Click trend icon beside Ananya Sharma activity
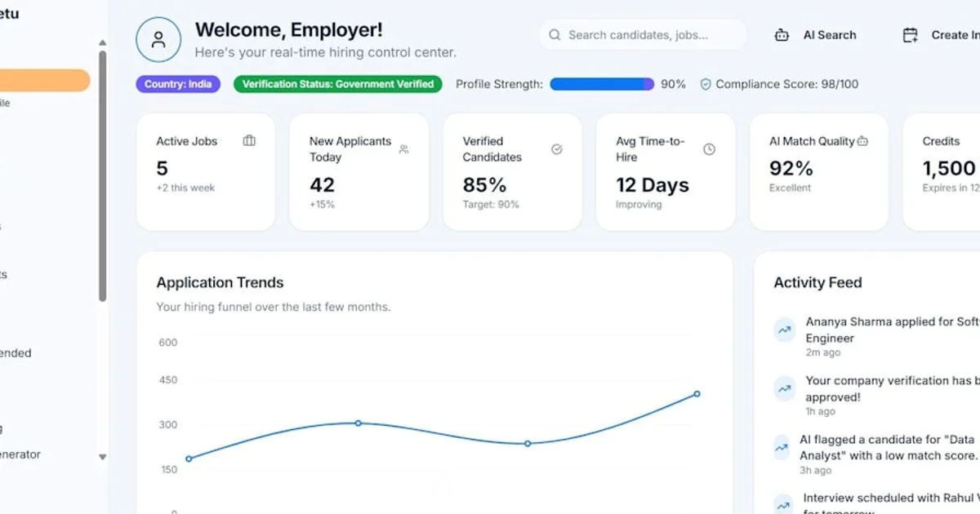This screenshot has height=514, width=980. click(x=784, y=330)
